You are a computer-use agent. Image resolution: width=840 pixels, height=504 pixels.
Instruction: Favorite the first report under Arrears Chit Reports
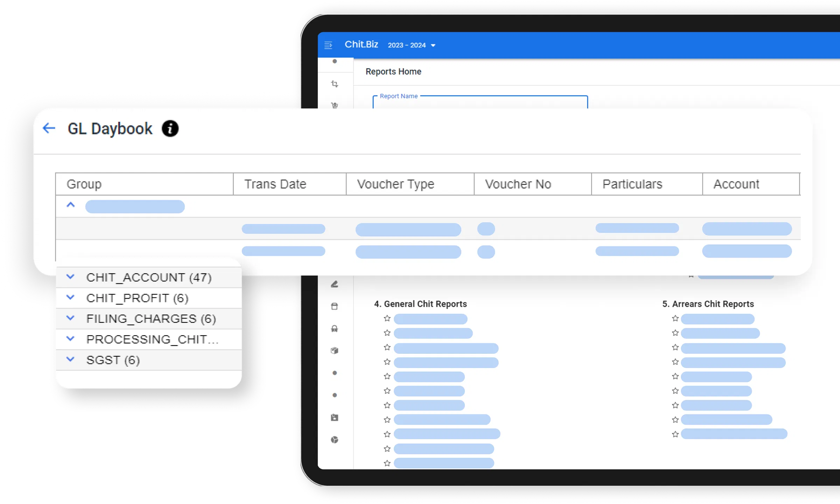(x=675, y=318)
